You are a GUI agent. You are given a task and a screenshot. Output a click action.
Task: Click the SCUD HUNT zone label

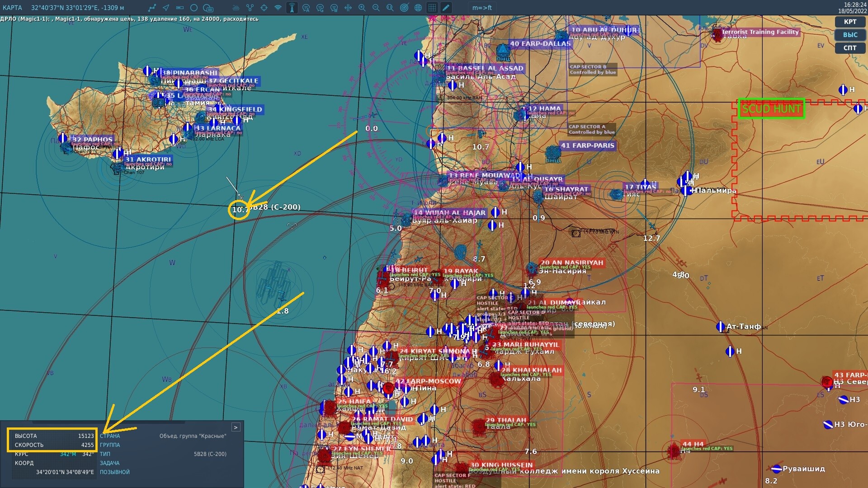(771, 109)
